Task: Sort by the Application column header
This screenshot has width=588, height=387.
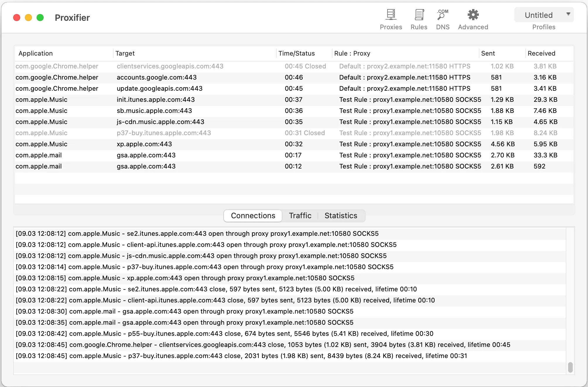Action: (x=35, y=53)
